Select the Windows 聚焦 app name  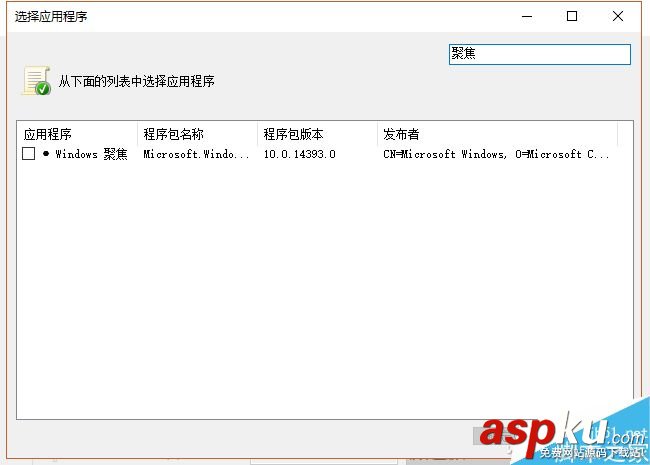click(x=91, y=154)
